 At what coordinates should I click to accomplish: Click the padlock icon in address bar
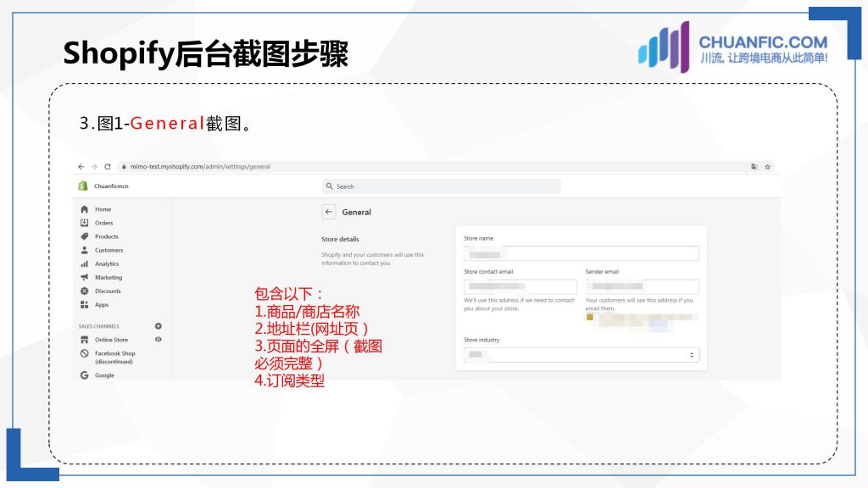pyautogui.click(x=124, y=167)
